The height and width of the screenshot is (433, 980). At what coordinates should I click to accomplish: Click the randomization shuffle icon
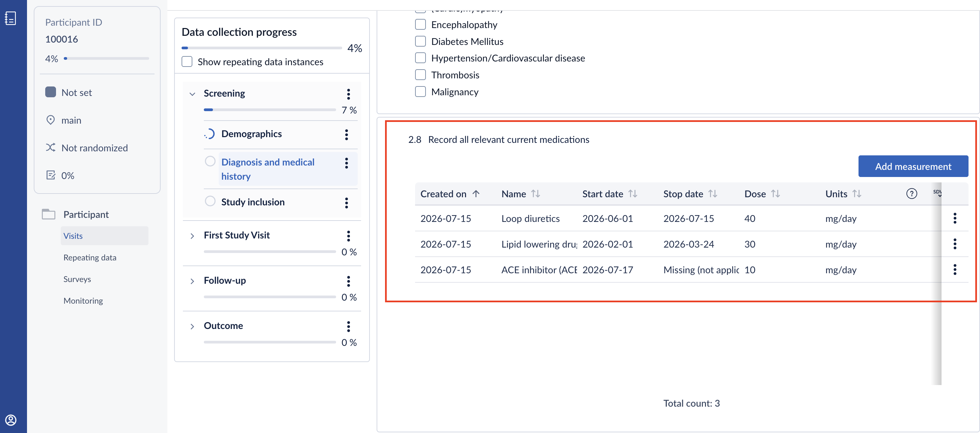pos(51,147)
